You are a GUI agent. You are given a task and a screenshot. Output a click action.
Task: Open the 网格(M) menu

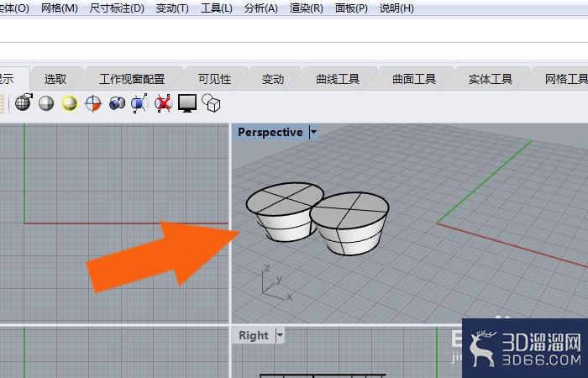59,8
